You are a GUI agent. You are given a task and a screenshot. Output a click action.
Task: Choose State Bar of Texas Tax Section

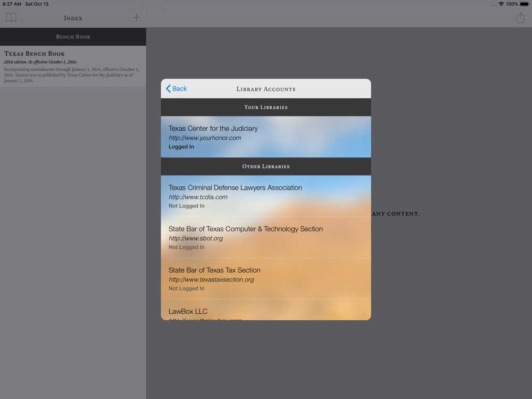[265, 279]
